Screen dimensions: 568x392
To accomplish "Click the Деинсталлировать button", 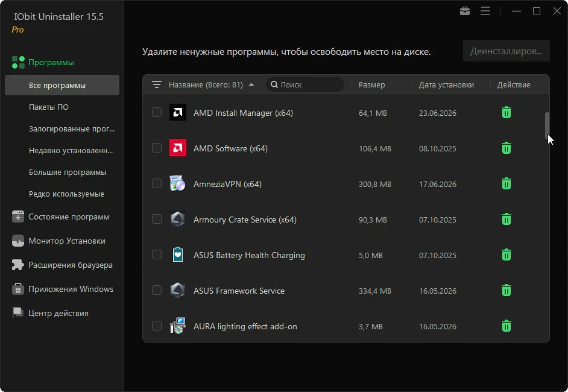I will point(506,51).
